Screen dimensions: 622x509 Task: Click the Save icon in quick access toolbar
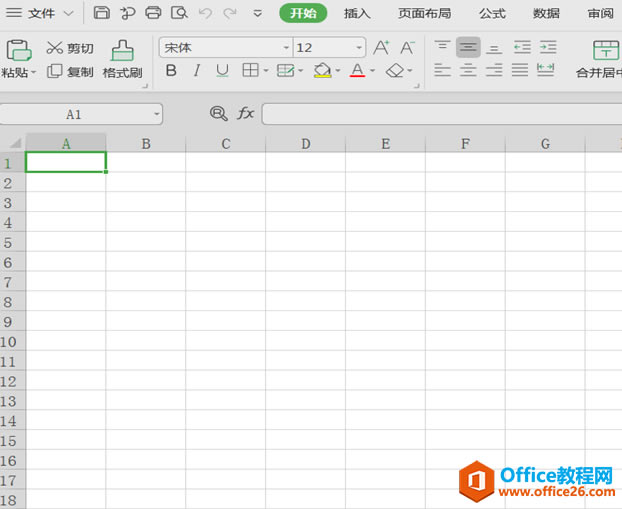[x=102, y=13]
